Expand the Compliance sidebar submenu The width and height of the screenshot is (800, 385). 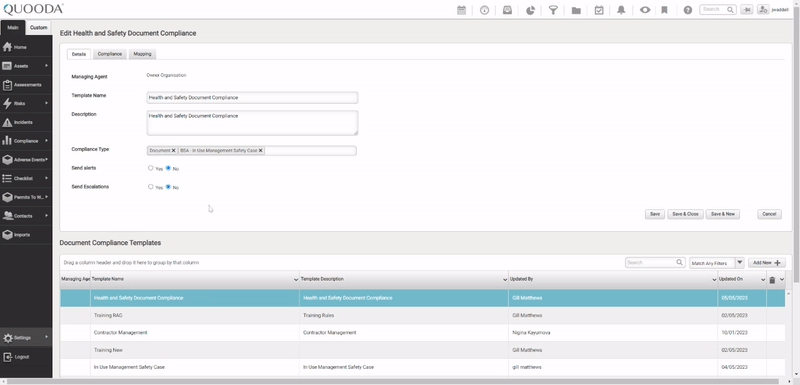46,141
